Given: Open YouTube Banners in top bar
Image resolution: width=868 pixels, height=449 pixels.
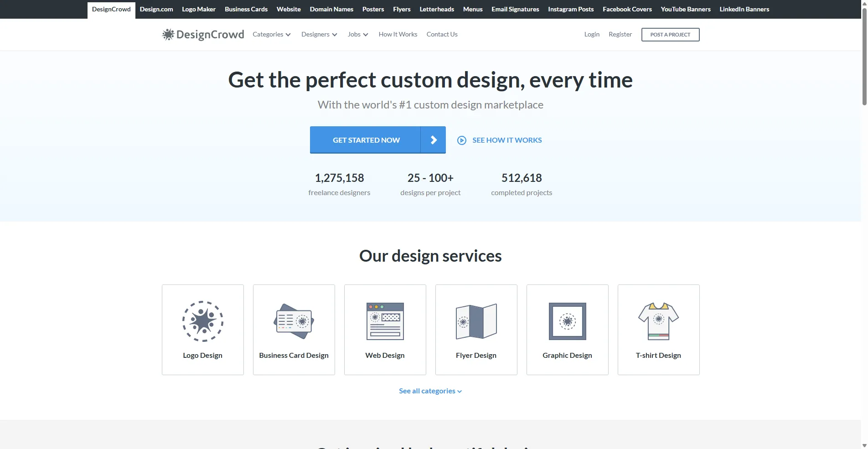Looking at the screenshot, I should click(x=686, y=9).
